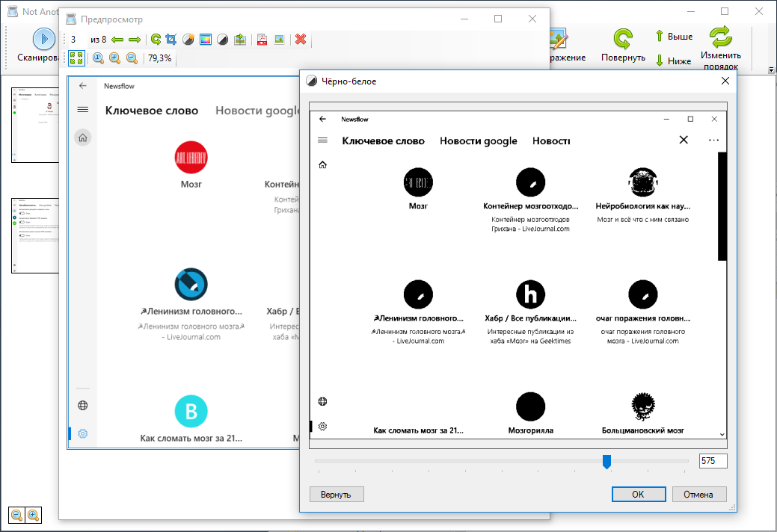Click the threshold slider handle in Чёрно-белое

(606, 462)
